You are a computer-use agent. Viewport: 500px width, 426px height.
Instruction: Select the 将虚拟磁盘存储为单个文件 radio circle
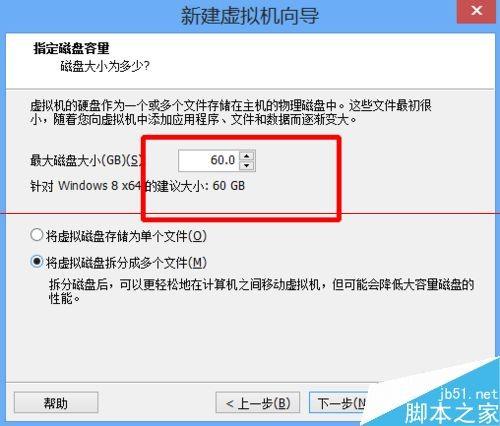[x=36, y=235]
